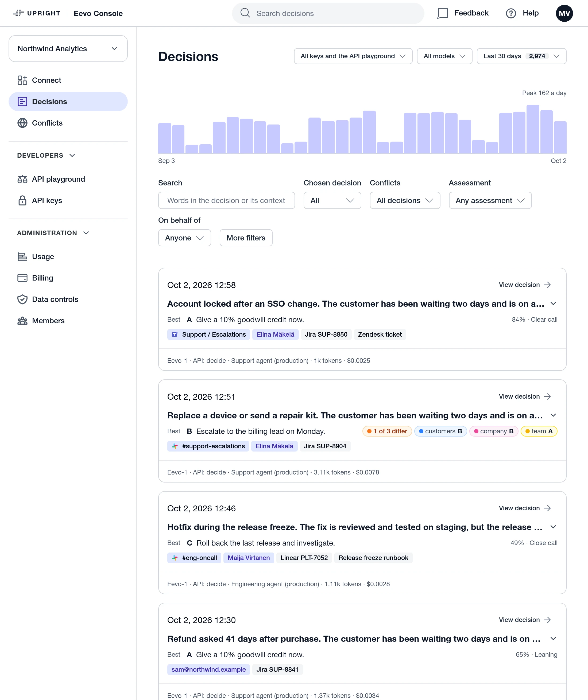Open Usage page in sidebar
The width and height of the screenshot is (588, 700).
point(68,256)
